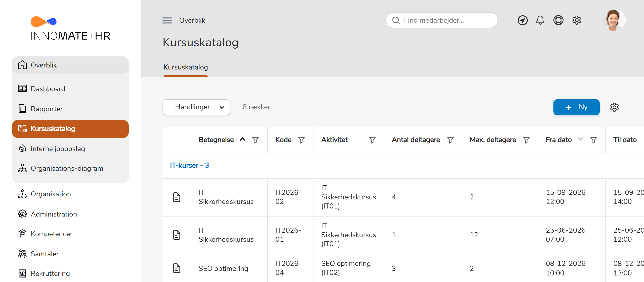Click the Til dato column header

click(625, 140)
